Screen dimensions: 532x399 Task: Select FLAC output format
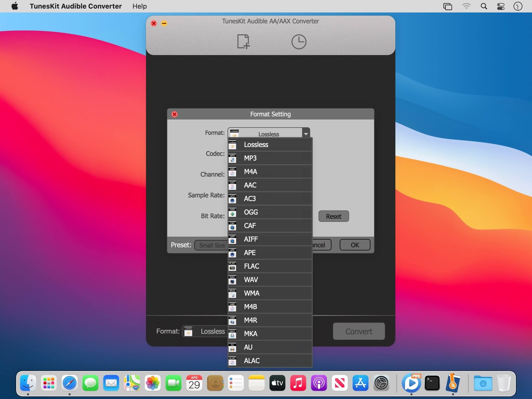(270, 266)
